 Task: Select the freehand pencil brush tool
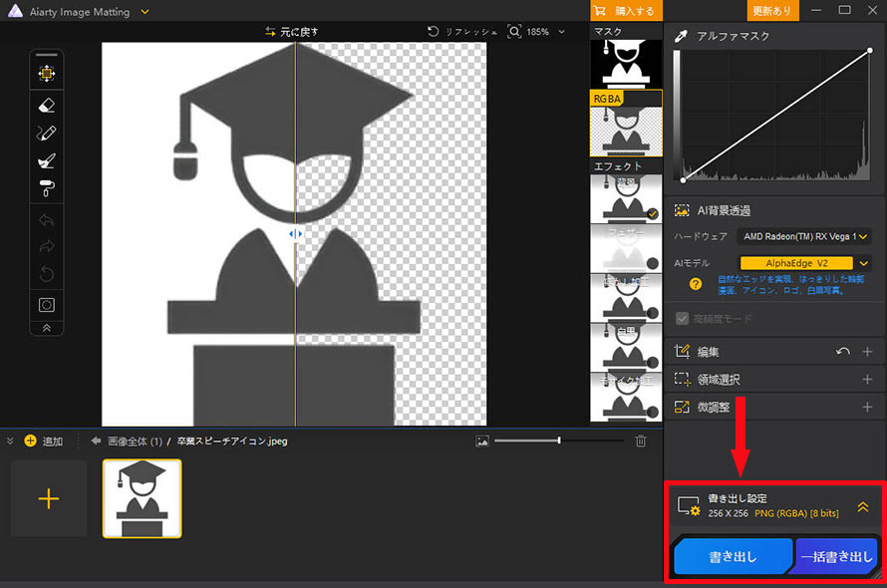coord(47,133)
